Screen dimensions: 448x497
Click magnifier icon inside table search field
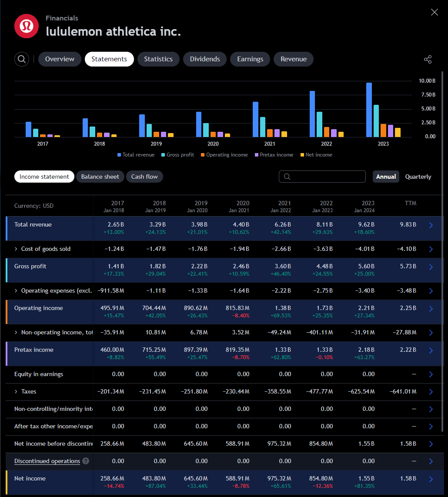[x=287, y=177]
